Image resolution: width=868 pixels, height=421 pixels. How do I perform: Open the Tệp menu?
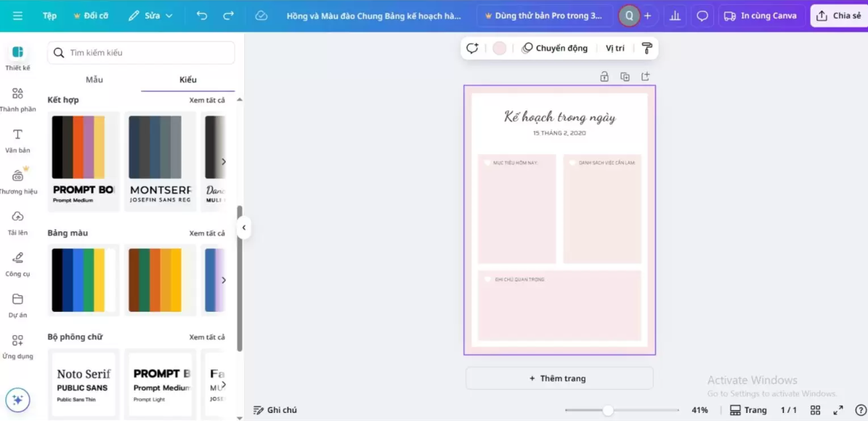49,15
